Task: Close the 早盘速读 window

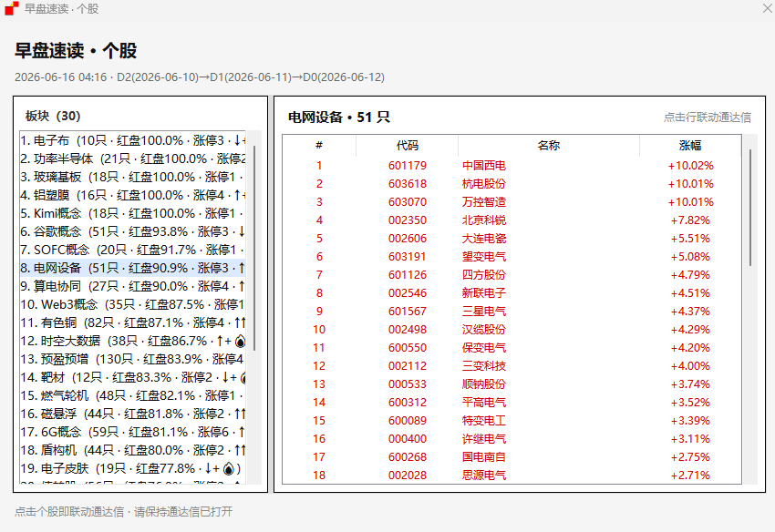Action: click(x=767, y=8)
